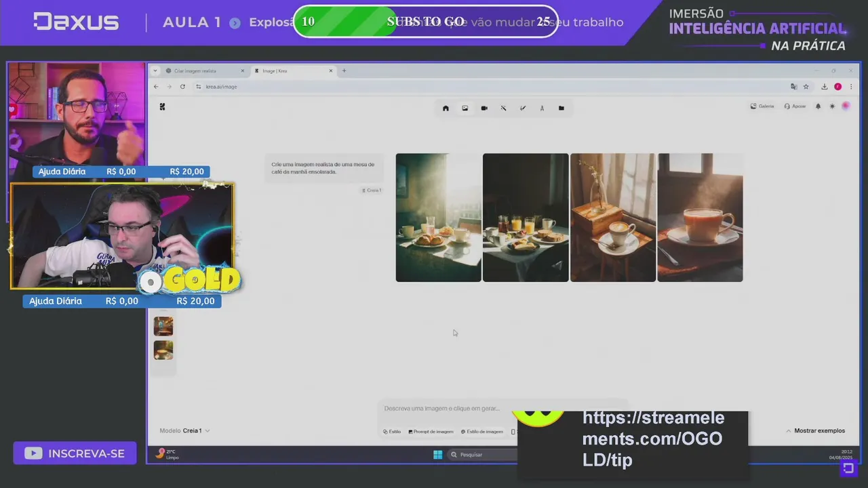The height and width of the screenshot is (488, 868).
Task: Click the INSCREVA-SE subscribe button
Action: coord(75,453)
